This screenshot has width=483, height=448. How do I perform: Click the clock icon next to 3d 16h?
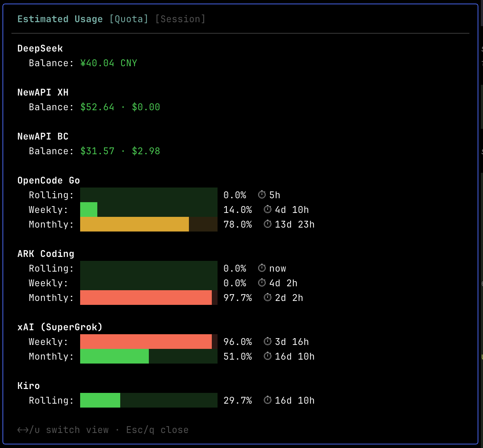tap(268, 341)
